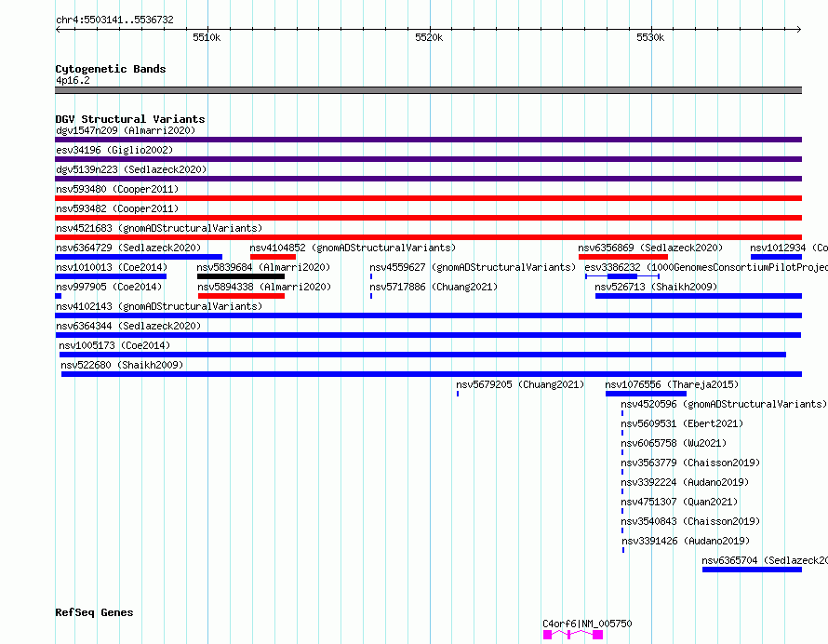
Task: Click the nsv6356869 (Sedlazeck2020) label
Action: pos(650,248)
